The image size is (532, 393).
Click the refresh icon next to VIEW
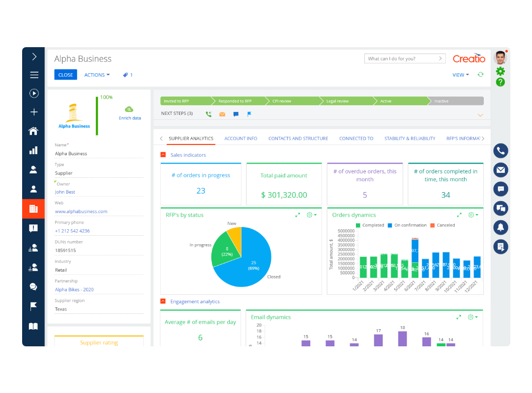480,75
